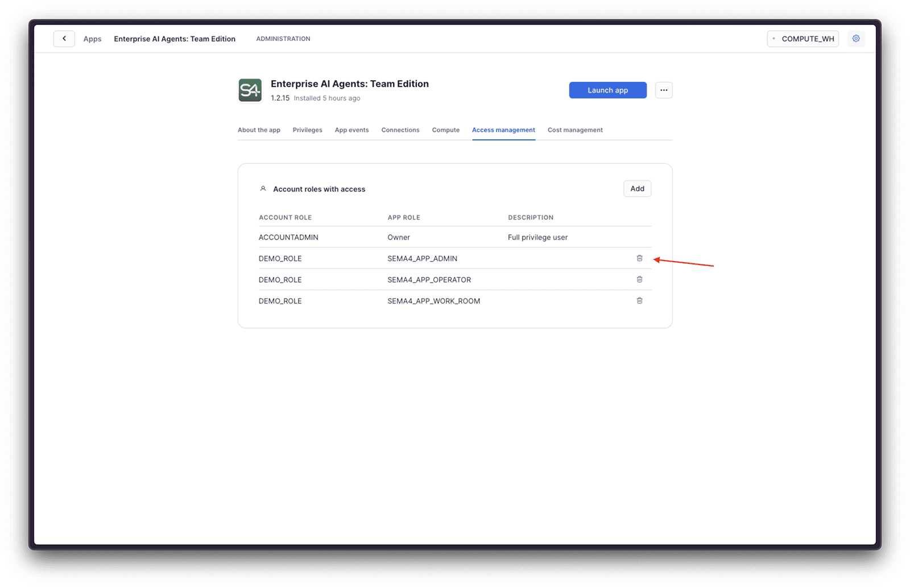The image size is (910, 588).
Task: Click the S4 application logo
Action: tap(250, 90)
